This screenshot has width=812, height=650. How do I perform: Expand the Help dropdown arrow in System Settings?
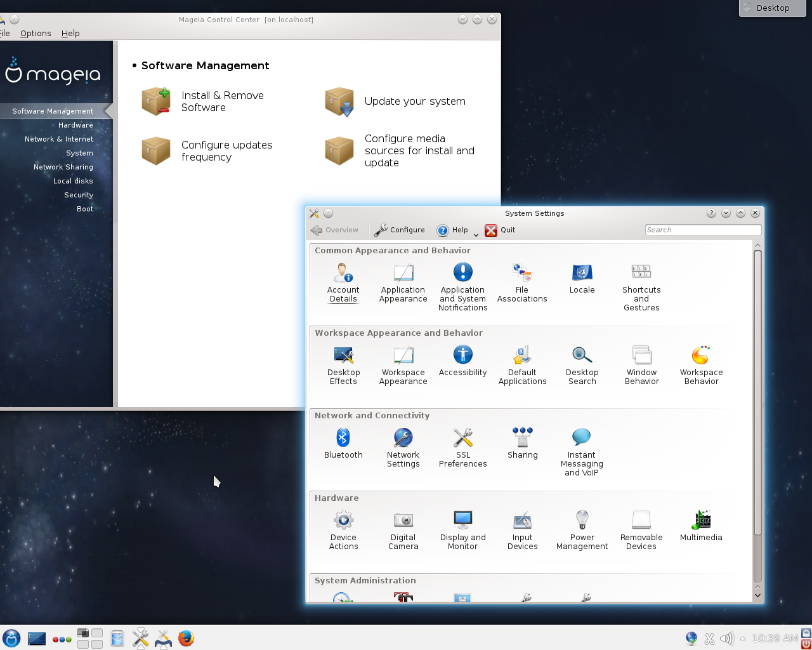click(476, 234)
